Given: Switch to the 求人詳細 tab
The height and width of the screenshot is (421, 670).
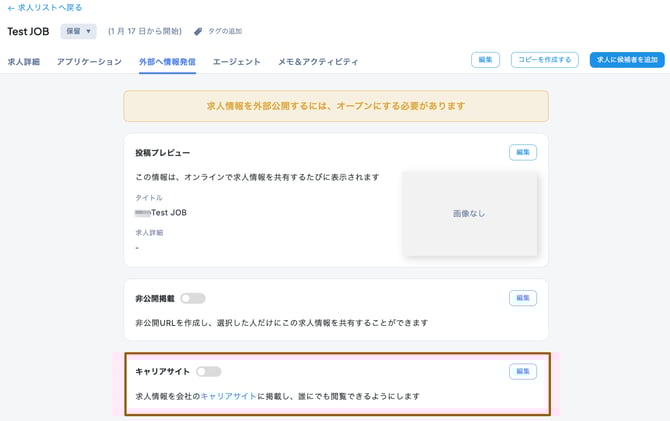Looking at the screenshot, I should (24, 62).
